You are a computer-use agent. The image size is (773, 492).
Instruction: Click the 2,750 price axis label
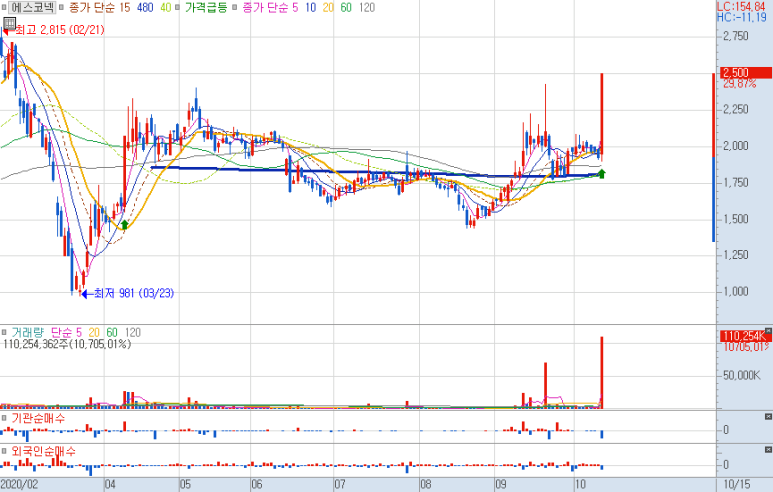pos(736,36)
